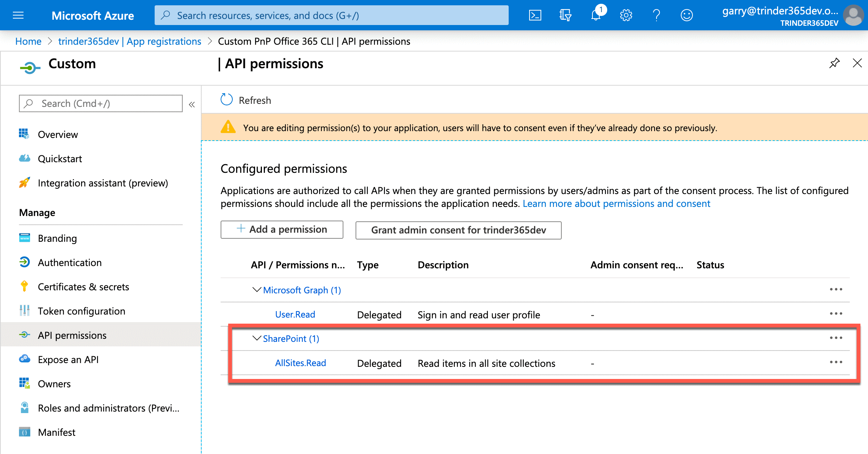Image resolution: width=868 pixels, height=454 pixels.
Task: Click the Branding icon
Action: click(24, 238)
